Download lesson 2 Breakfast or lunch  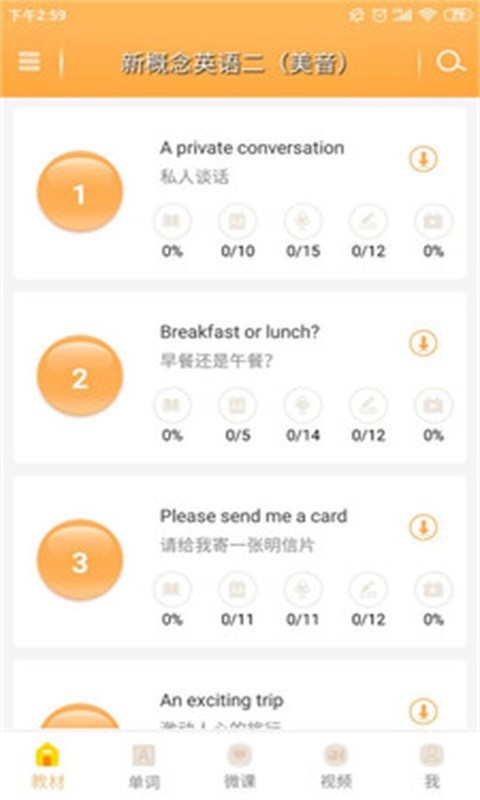423,343
